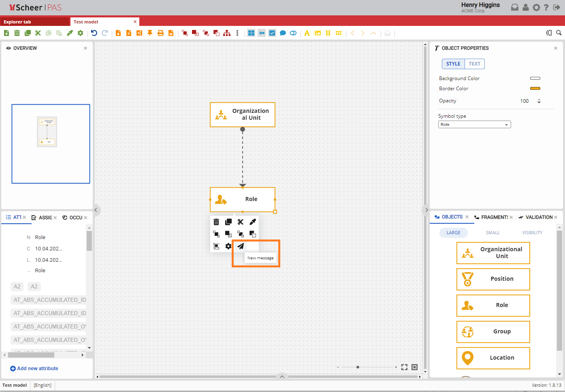Click the New message paper plane icon
Screen dimensions: 565x392
(241, 246)
